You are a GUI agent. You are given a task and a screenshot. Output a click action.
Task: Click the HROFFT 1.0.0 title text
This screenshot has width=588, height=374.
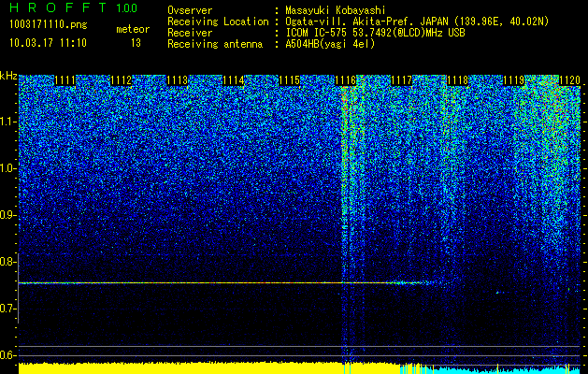(74, 7)
